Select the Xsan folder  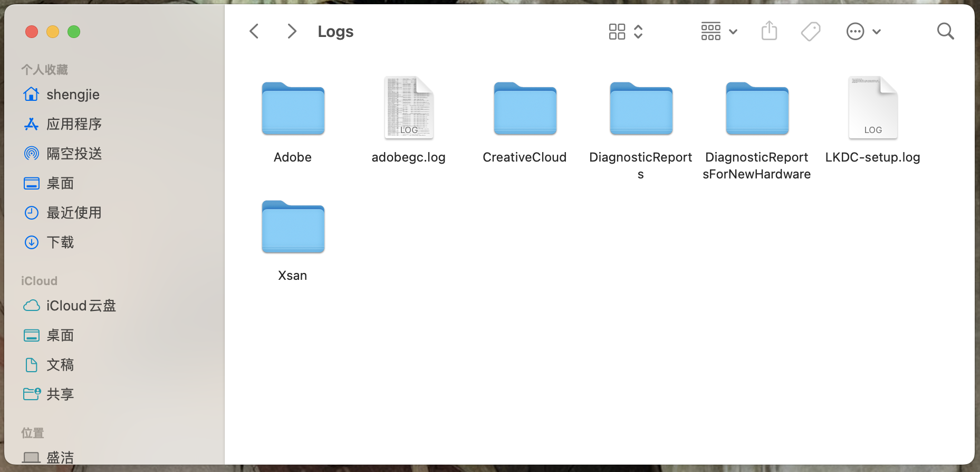(x=293, y=227)
